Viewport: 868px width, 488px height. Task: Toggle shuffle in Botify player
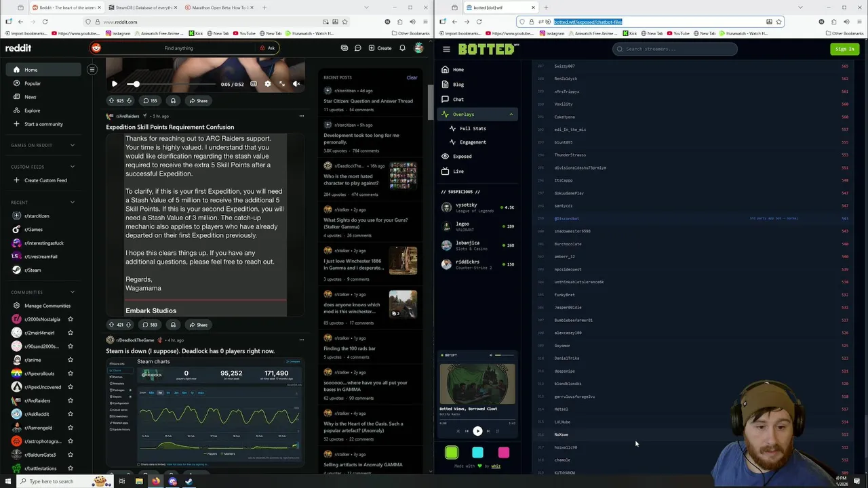(458, 431)
